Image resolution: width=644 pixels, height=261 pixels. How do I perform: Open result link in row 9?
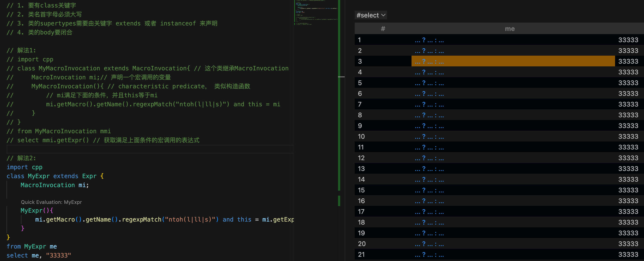pyautogui.click(x=429, y=126)
